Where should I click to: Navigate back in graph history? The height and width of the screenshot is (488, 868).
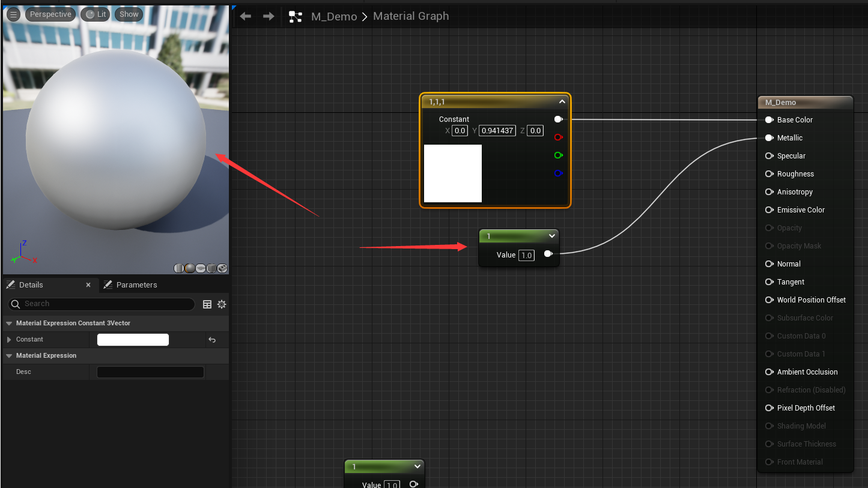point(246,16)
